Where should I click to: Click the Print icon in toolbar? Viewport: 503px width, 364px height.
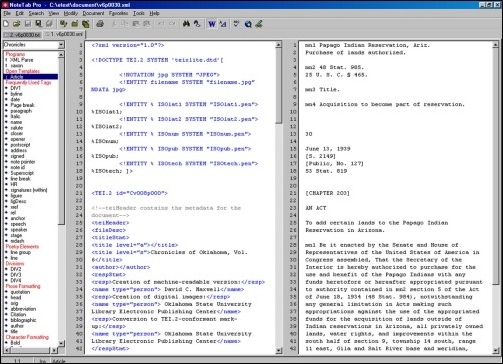[x=100, y=24]
